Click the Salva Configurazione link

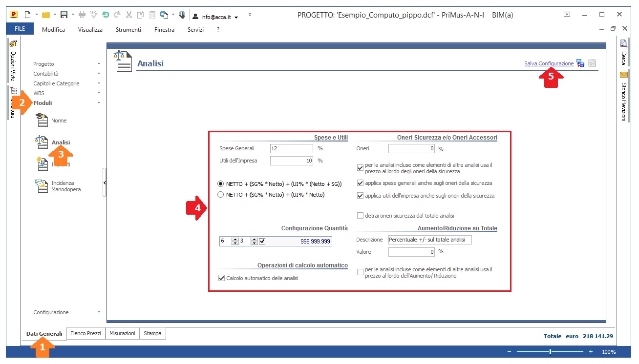pos(549,63)
